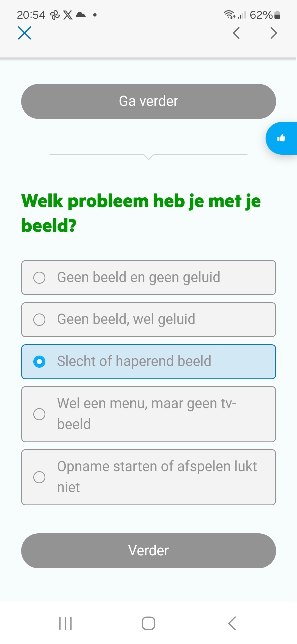Screen dimensions: 297x644
Task: Collapse section using the divider down chevron
Action: (148, 157)
